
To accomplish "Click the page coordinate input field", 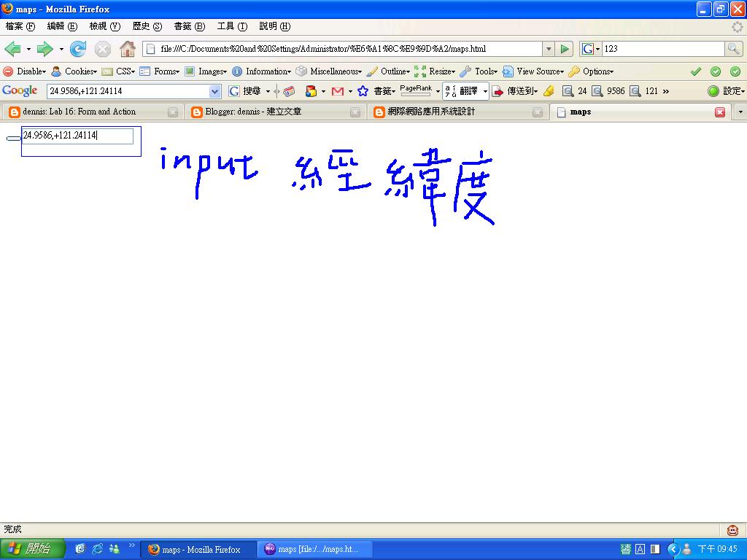I will (x=77, y=136).
